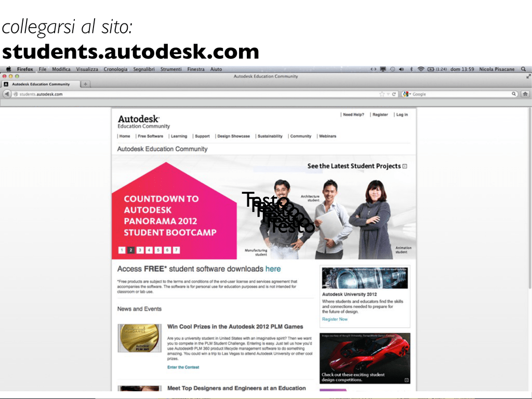Screen dimensions: 532x399
Task: Click arrow icon beside Latest Student Projects
Action: (405, 166)
